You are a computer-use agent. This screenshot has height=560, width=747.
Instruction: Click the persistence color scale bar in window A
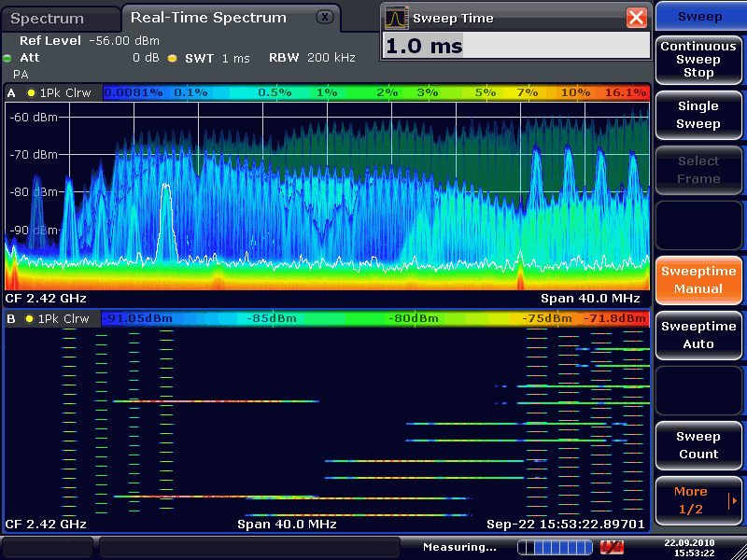376,92
